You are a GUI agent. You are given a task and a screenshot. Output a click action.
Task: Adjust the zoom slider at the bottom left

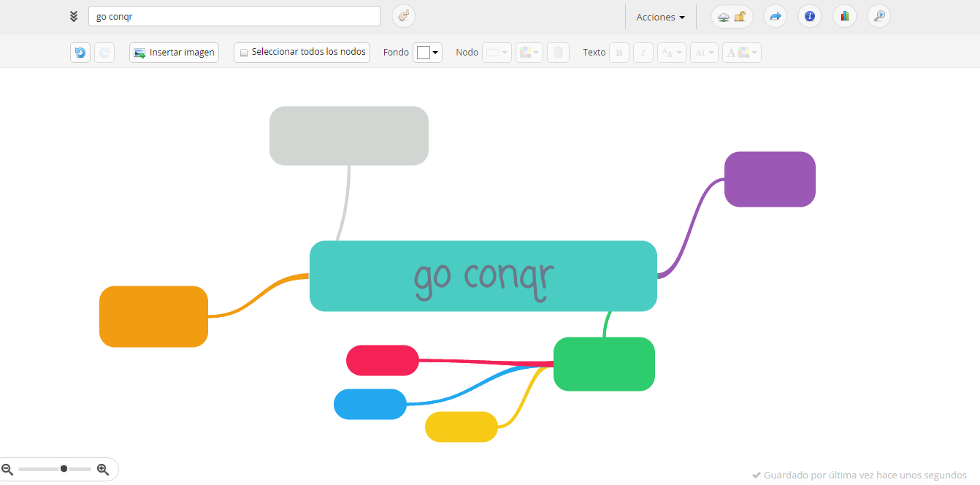pos(63,468)
